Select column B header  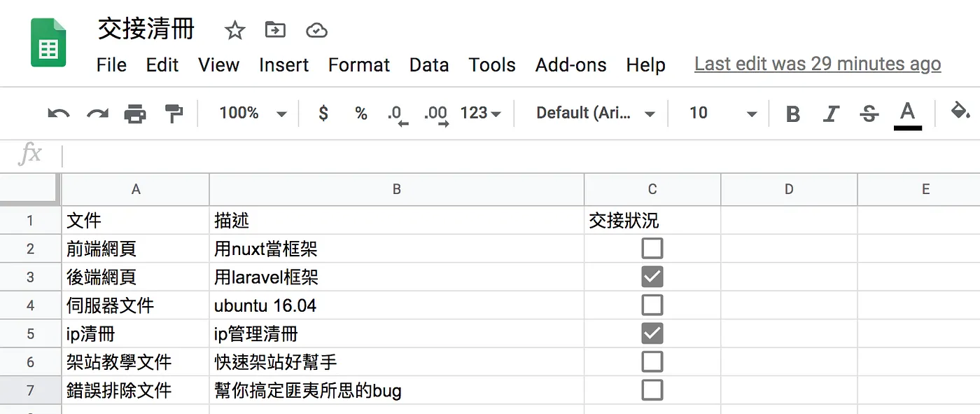coord(397,189)
